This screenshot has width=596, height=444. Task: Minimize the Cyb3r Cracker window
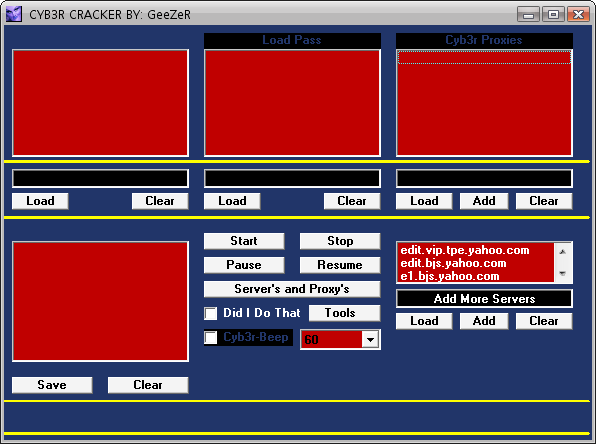[528, 14]
